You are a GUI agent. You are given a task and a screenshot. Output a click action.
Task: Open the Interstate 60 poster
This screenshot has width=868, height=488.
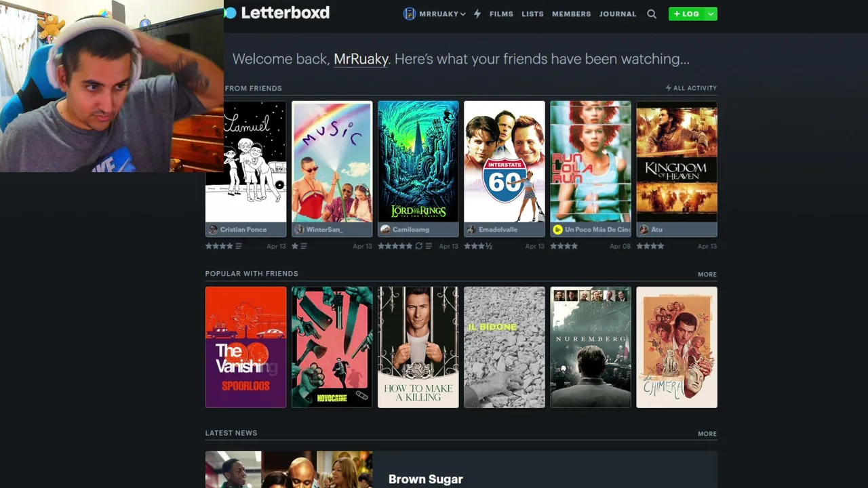pyautogui.click(x=504, y=161)
